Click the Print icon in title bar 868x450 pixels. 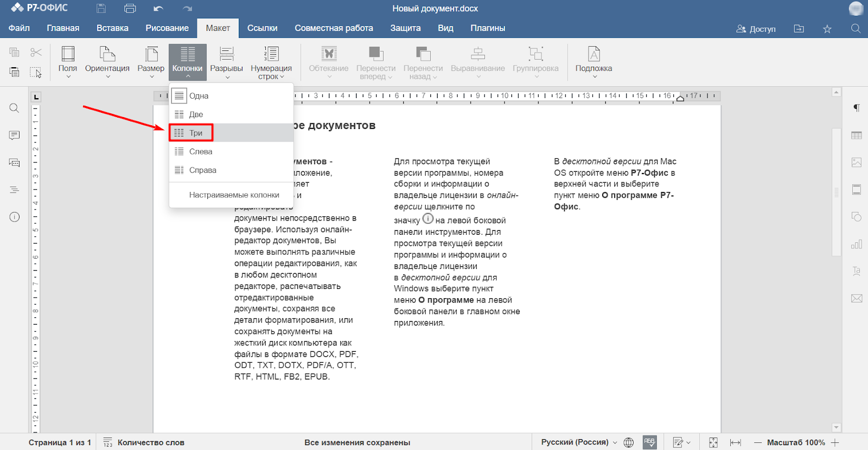[x=130, y=8]
